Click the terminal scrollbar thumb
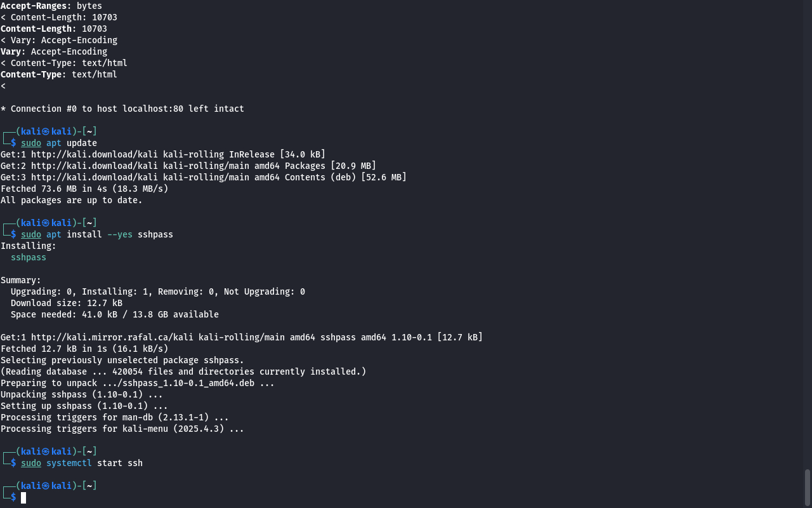This screenshot has width=812, height=508. [x=808, y=488]
